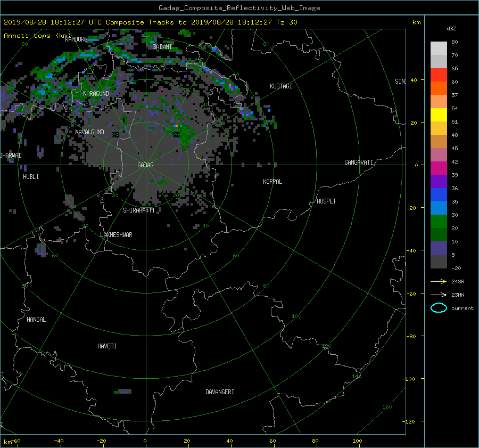Pick the magenta 42–39 dBZ legend swatch
Viewport: 479px width, 448px height.
(x=439, y=168)
